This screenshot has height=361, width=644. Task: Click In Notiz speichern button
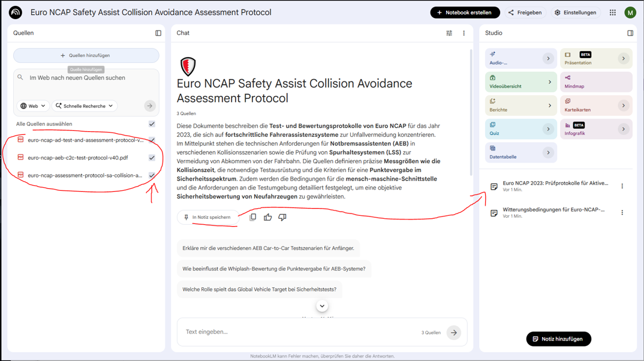pyautogui.click(x=207, y=217)
